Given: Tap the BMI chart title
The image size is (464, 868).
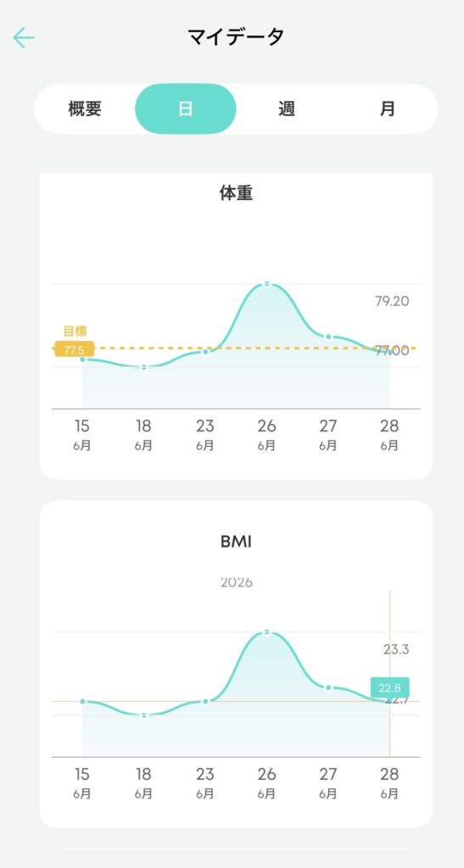Looking at the screenshot, I should [236, 542].
